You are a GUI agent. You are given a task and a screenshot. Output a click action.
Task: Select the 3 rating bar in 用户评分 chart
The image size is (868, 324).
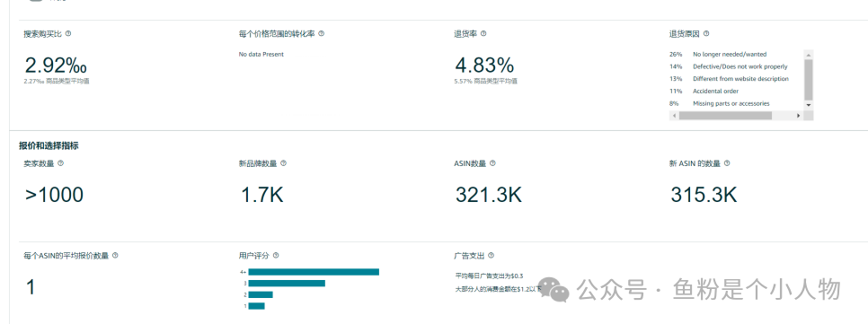[287, 283]
